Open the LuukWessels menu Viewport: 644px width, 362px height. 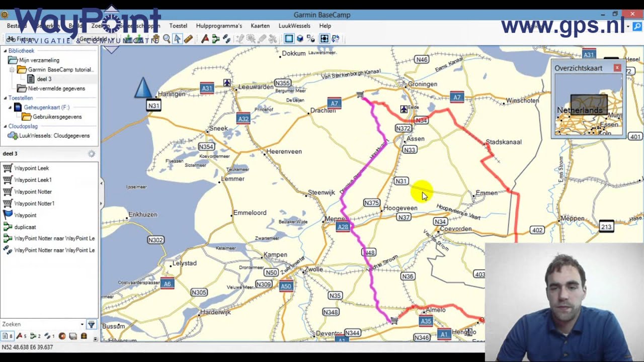click(x=294, y=26)
